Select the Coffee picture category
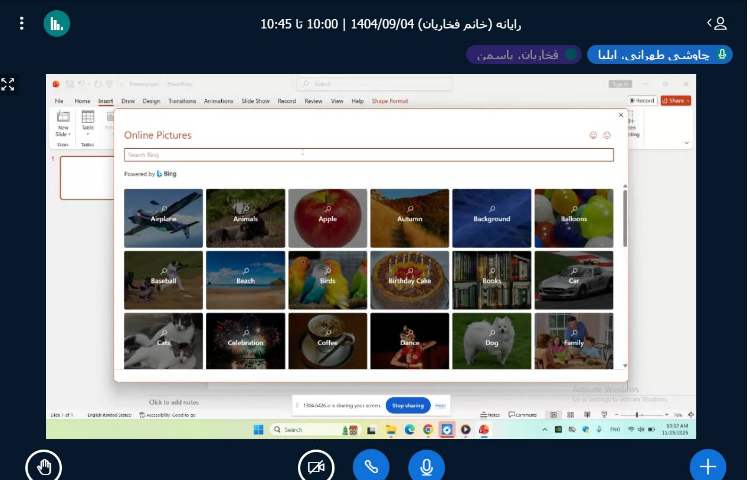The image size is (750, 480). pyautogui.click(x=328, y=341)
